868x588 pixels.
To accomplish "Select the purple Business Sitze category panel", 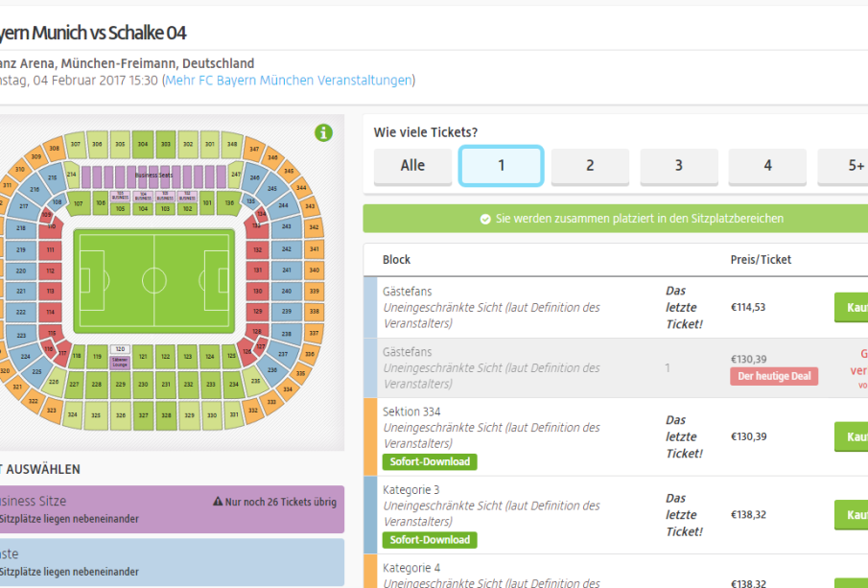I will tap(173, 509).
